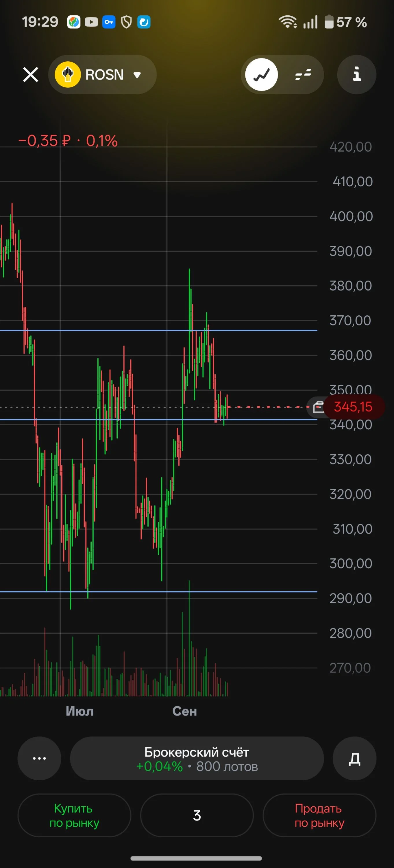Switch to the line chart mode toggle
The height and width of the screenshot is (868, 394).
261,74
